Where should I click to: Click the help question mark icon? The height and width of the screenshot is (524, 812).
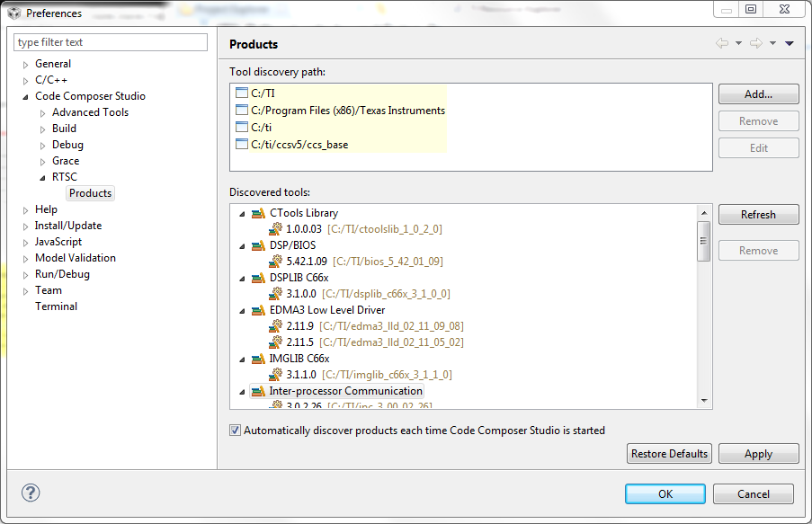31,493
